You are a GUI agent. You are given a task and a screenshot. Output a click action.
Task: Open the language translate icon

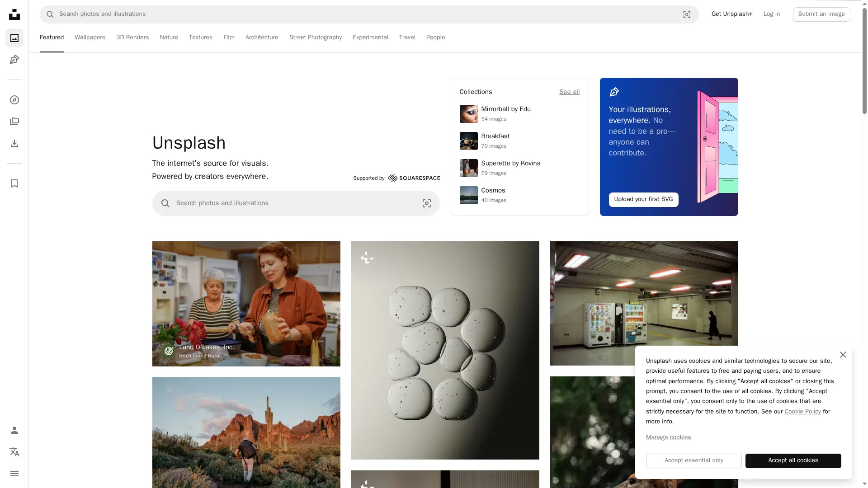(x=14, y=452)
